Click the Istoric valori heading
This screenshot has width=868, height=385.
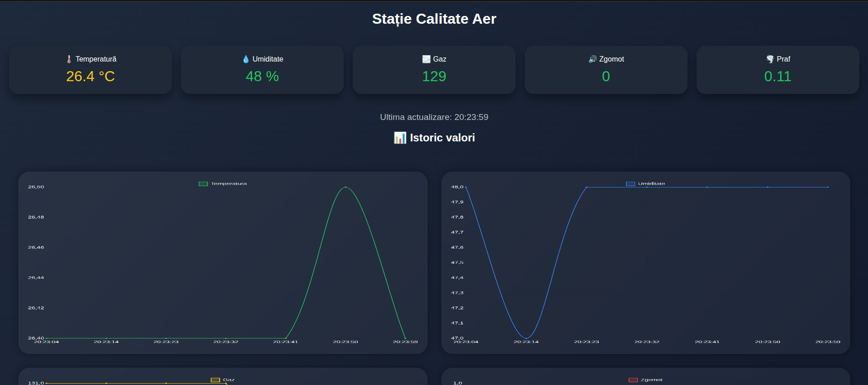pos(442,138)
